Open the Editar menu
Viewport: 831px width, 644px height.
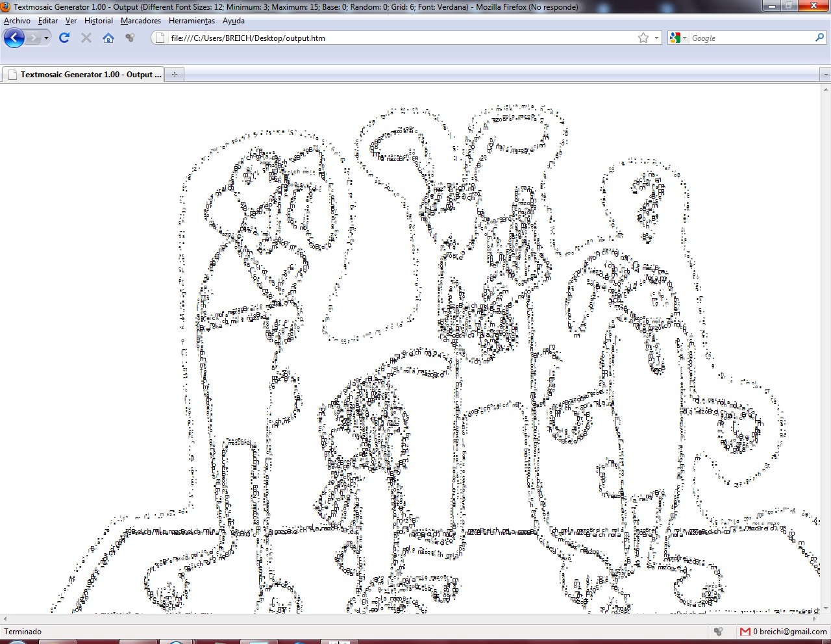click(48, 21)
